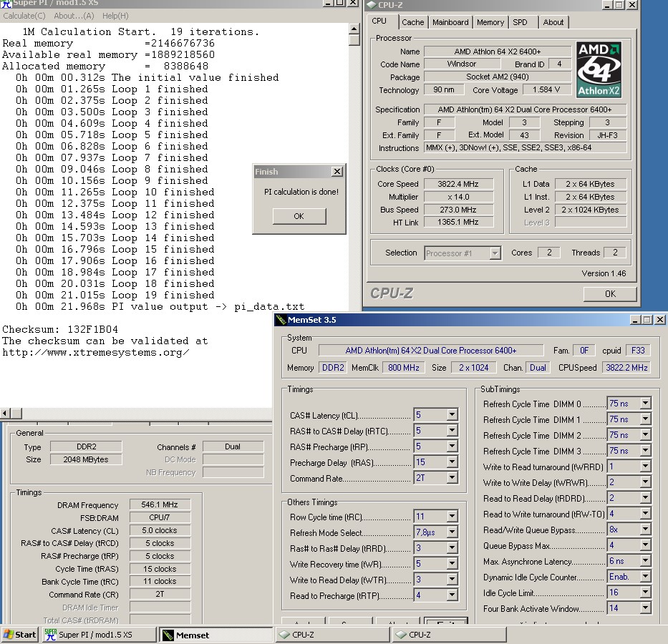
Task: Expand the CAS# Latency (tCL) dropdown
Action: click(452, 414)
